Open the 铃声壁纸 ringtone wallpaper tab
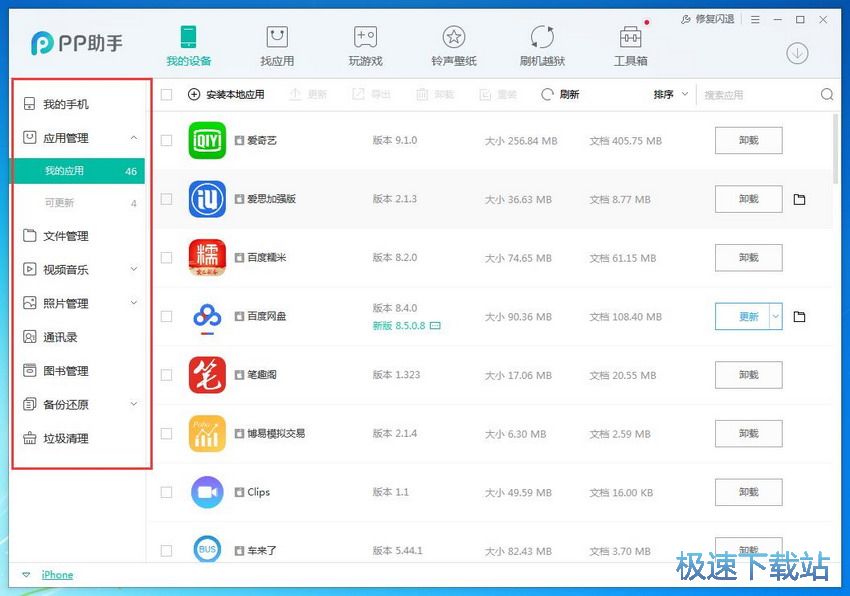 pyautogui.click(x=454, y=47)
